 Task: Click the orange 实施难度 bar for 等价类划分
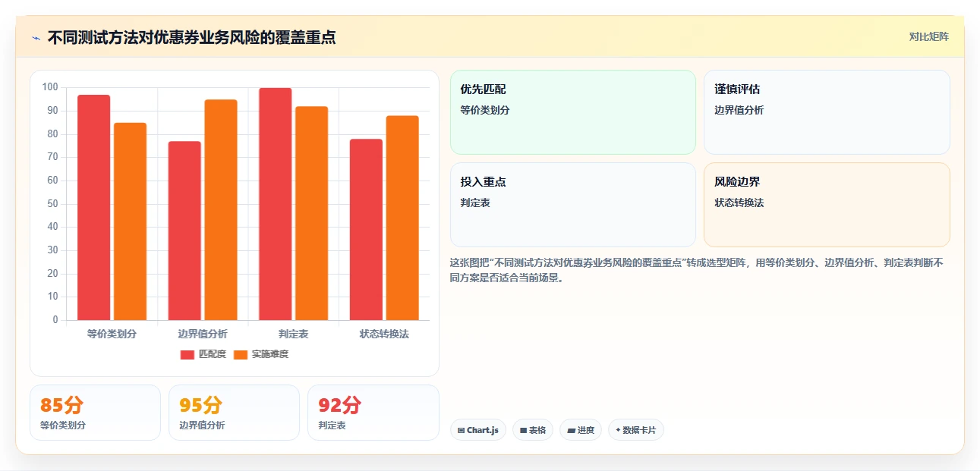point(130,221)
